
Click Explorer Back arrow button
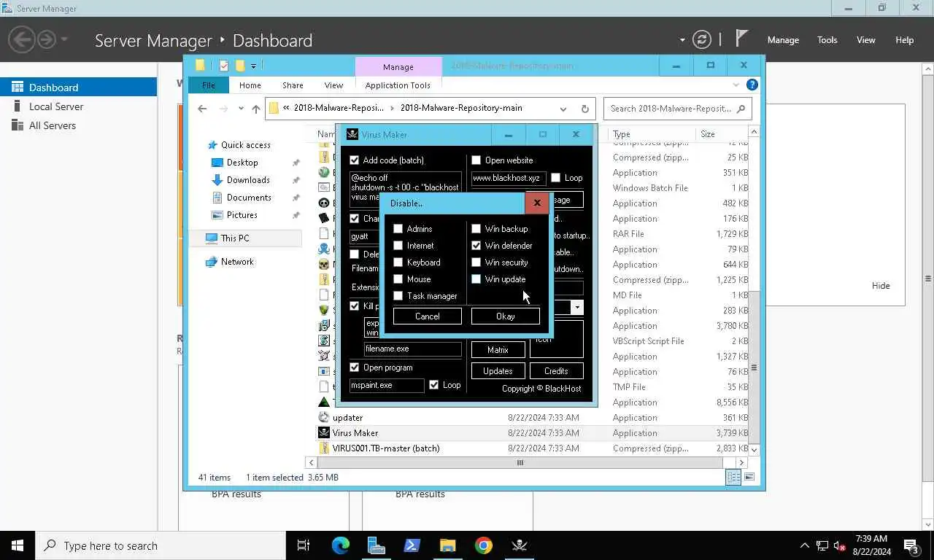(x=202, y=109)
